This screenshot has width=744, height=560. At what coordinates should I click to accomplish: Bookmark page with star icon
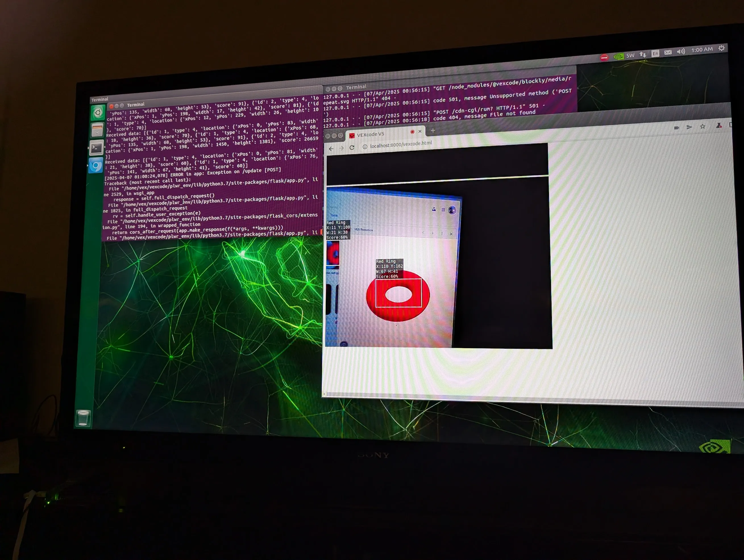(x=703, y=127)
